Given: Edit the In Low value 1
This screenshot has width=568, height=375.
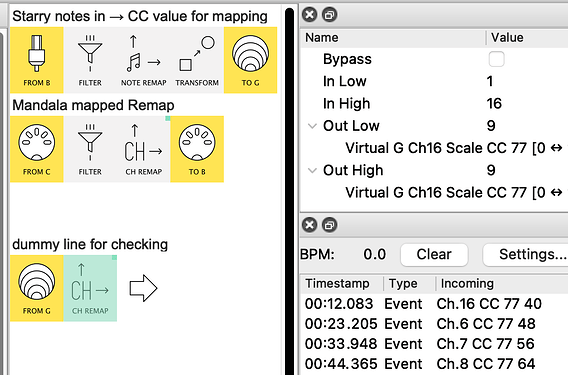Looking at the screenshot, I should 490,81.
